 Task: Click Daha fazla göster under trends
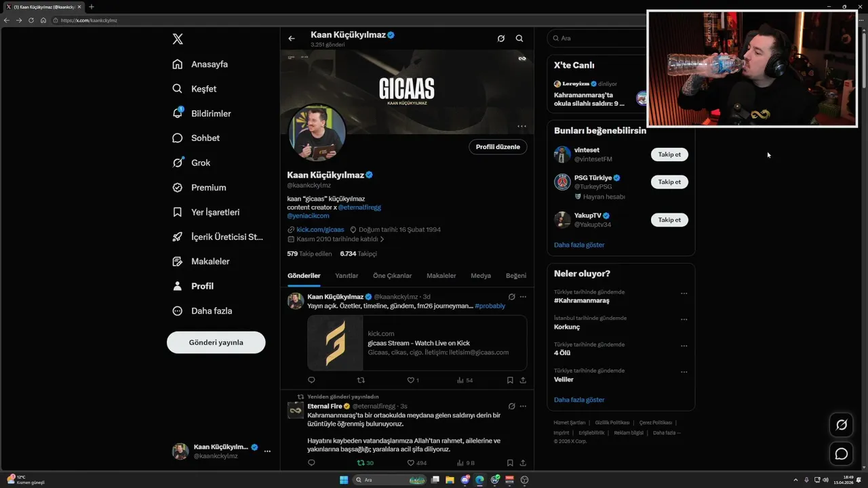click(579, 400)
